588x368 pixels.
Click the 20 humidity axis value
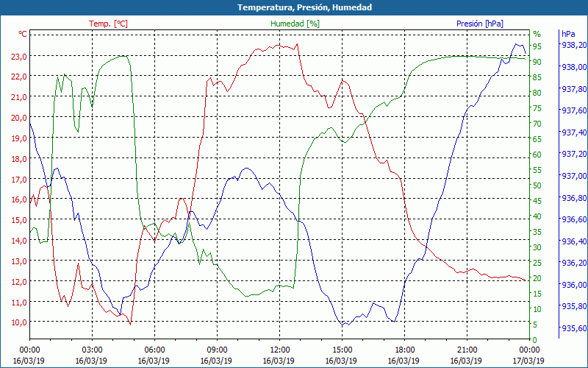coord(537,278)
